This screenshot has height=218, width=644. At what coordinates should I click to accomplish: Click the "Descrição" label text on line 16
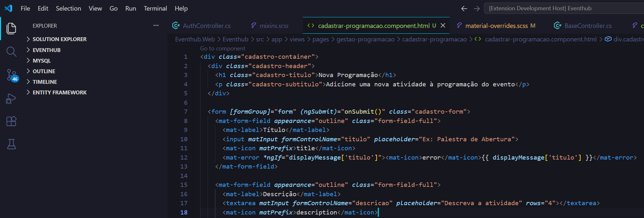[x=280, y=194]
